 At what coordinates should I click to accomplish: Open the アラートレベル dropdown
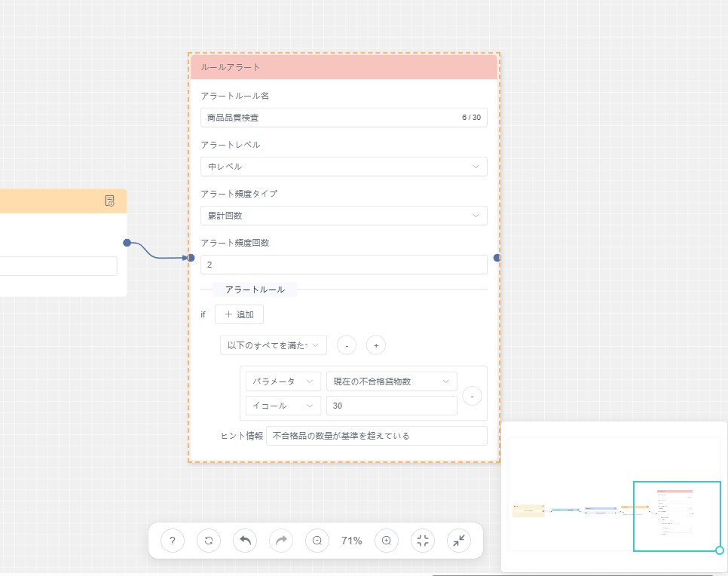(x=344, y=167)
